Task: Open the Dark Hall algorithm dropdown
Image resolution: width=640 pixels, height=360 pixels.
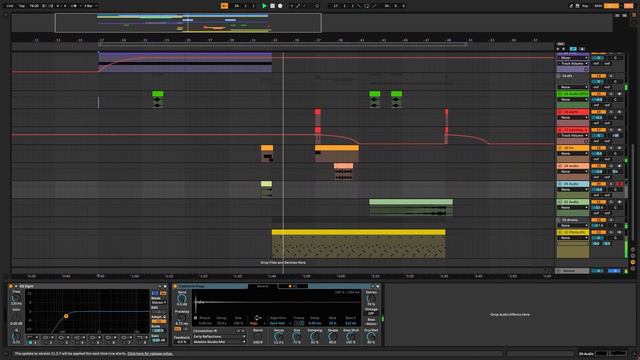Action: pyautogui.click(x=280, y=323)
